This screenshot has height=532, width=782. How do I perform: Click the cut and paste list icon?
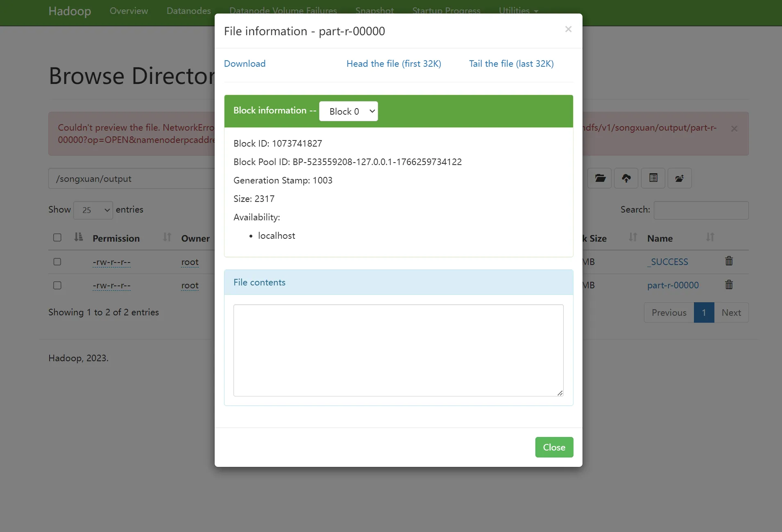point(653,178)
